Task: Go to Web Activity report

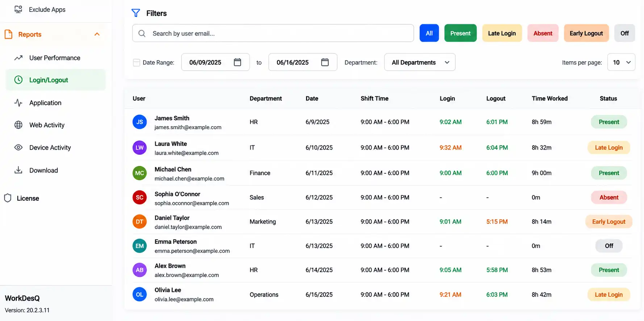Action: coord(47,125)
